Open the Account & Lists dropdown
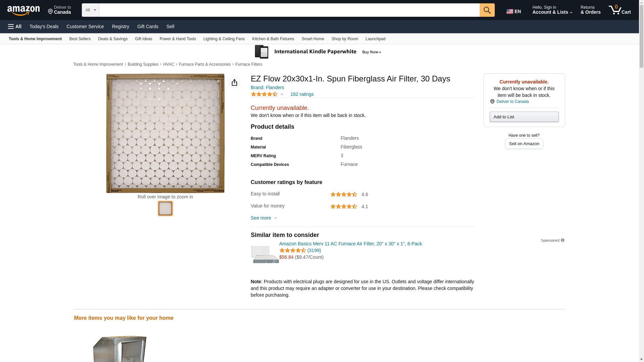The width and height of the screenshot is (644, 362). click(x=552, y=10)
